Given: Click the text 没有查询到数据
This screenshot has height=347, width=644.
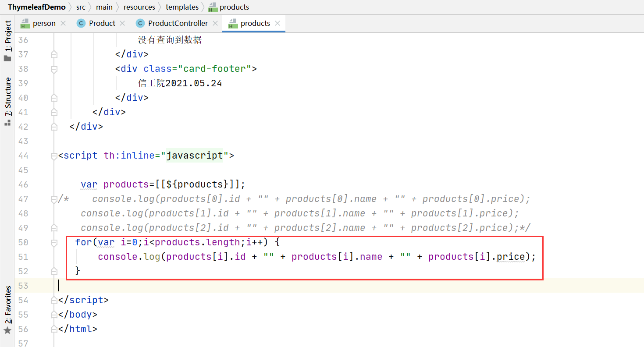Looking at the screenshot, I should 170,40.
